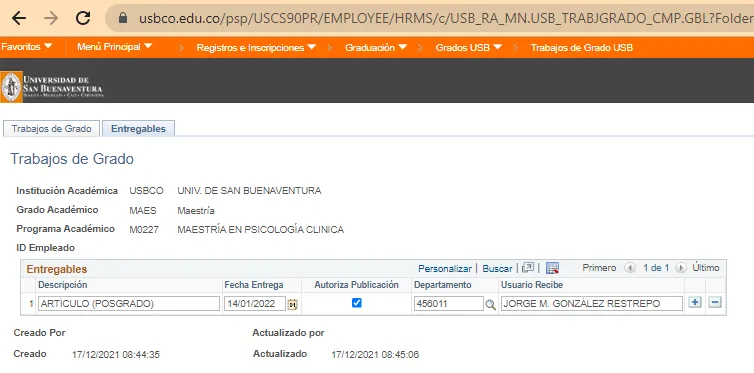The height and width of the screenshot is (373, 754).
Task: Click the Último navigation link
Action: (706, 268)
